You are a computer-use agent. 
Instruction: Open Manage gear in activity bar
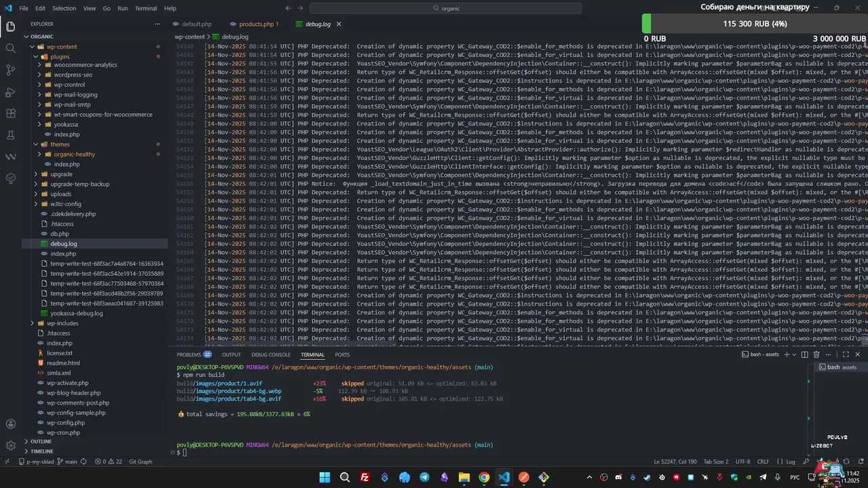coord(10,445)
